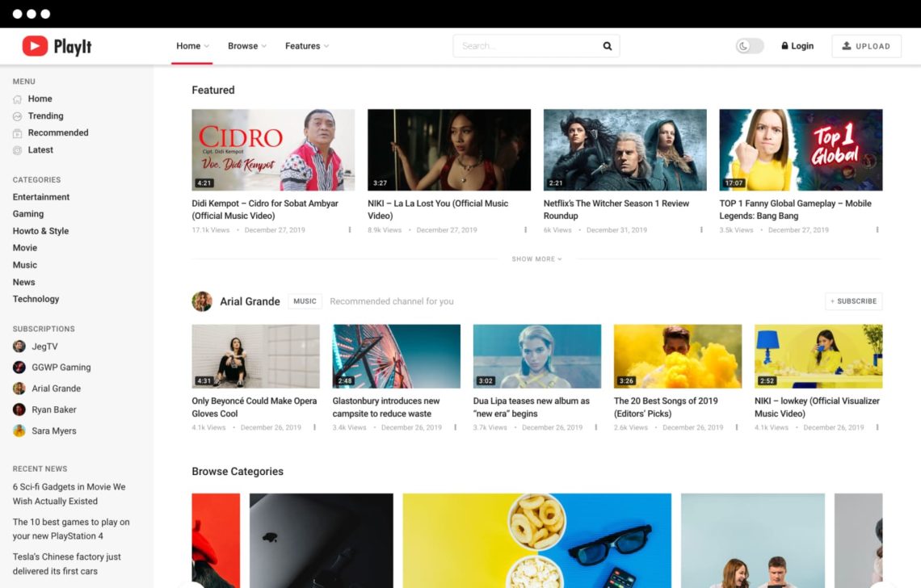Expand the Home navigation dropdown
Image resolution: width=921 pixels, height=588 pixels.
(x=191, y=46)
